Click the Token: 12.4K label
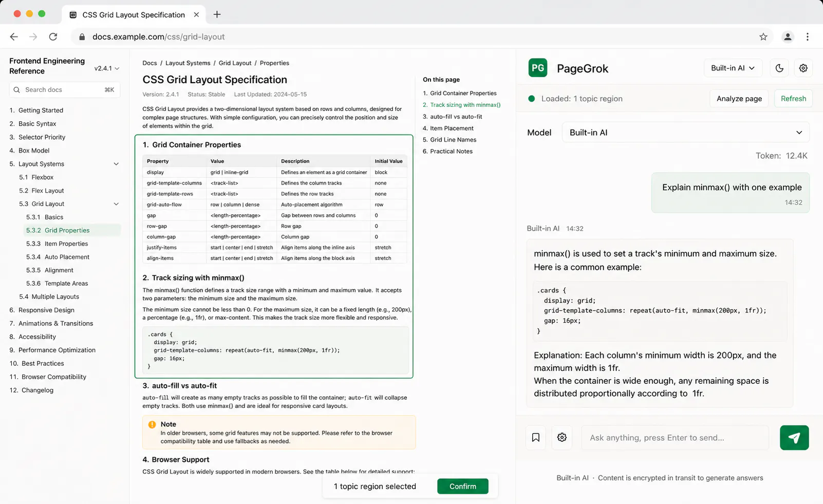 click(781, 156)
